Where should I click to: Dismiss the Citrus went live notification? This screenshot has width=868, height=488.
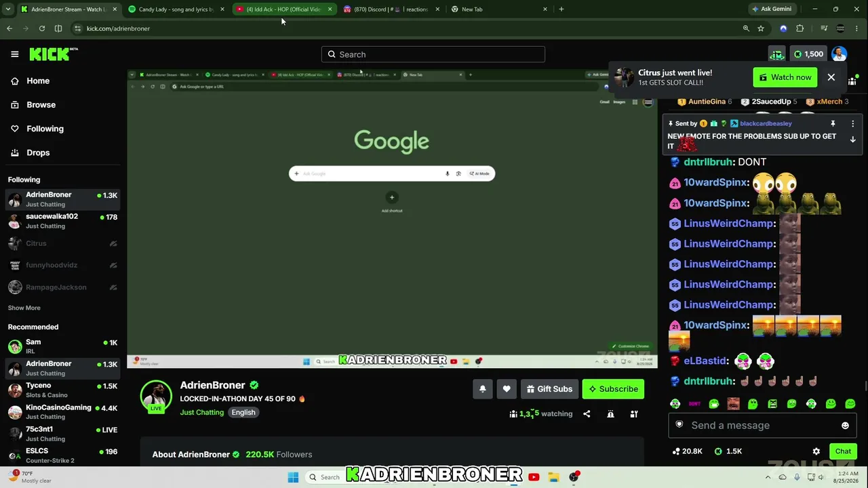(831, 77)
